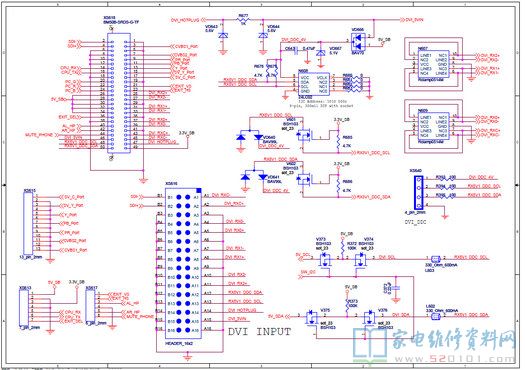Select the 24LC02 EEPROM chip N608
Image resolution: width=525 pixels, height=370 pixels.
[x=313, y=84]
